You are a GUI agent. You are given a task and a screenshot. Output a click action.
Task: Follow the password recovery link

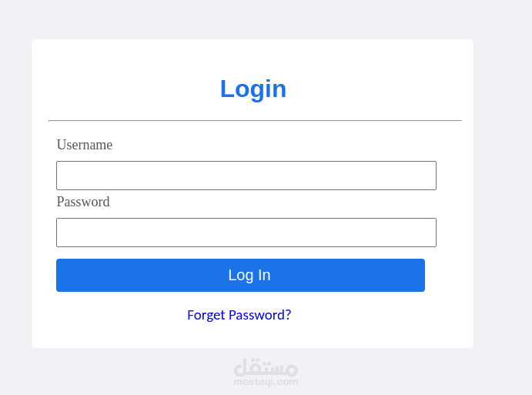(x=239, y=315)
